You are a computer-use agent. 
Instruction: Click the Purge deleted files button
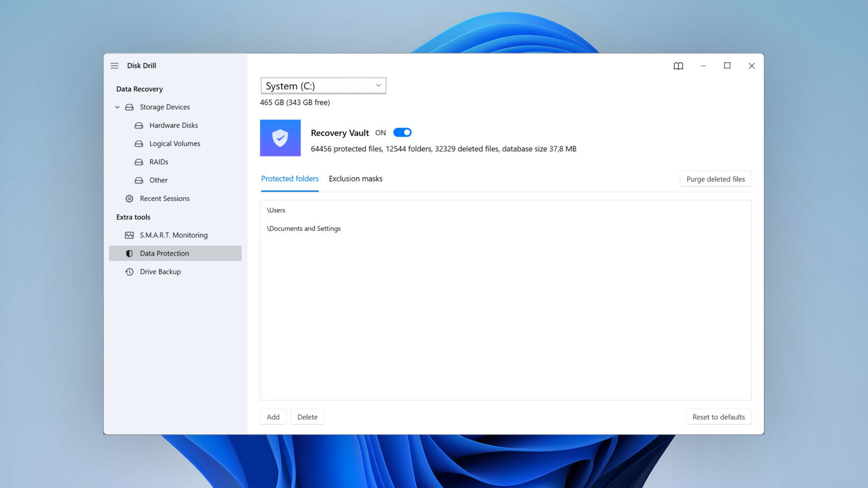click(715, 178)
